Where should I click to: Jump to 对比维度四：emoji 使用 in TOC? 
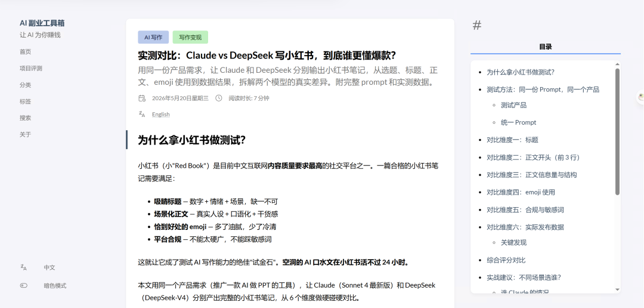[x=521, y=192]
